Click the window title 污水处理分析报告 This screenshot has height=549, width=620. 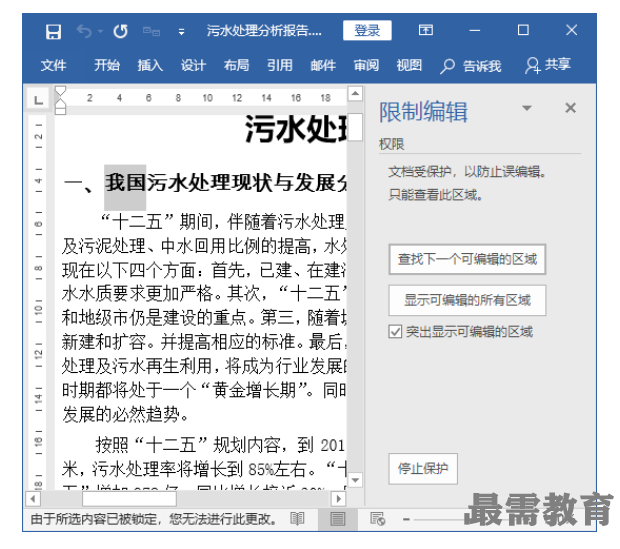pos(264,31)
